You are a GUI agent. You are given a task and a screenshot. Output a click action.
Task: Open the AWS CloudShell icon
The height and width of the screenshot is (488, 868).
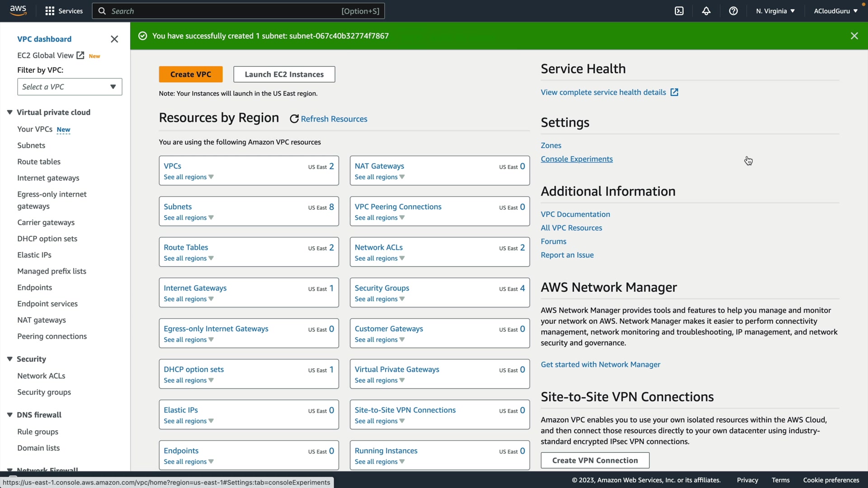(x=679, y=11)
